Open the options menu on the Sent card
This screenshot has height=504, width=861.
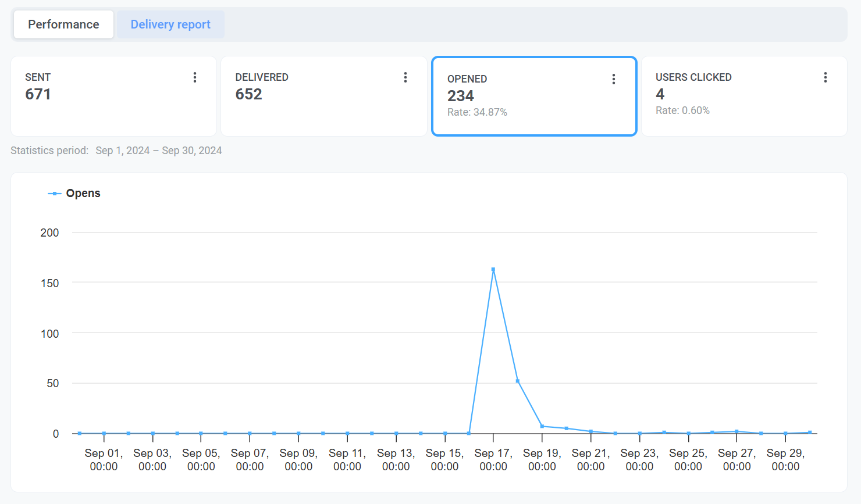pyautogui.click(x=195, y=77)
